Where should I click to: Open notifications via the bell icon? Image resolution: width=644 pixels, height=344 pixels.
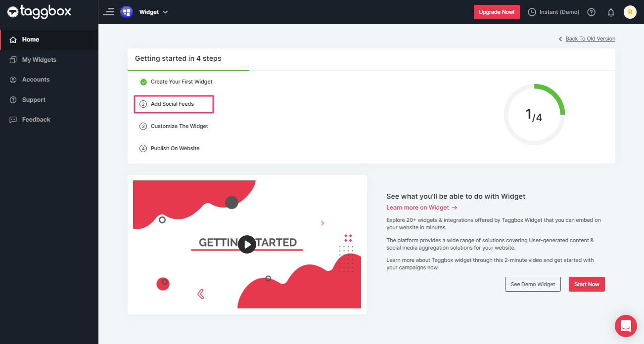(611, 12)
